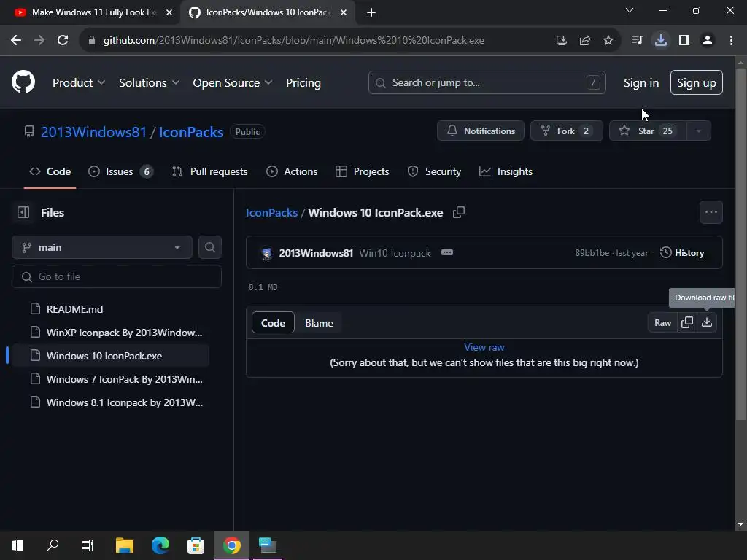
Task: Launch Microsoft Edge from taskbar
Action: pos(160,545)
